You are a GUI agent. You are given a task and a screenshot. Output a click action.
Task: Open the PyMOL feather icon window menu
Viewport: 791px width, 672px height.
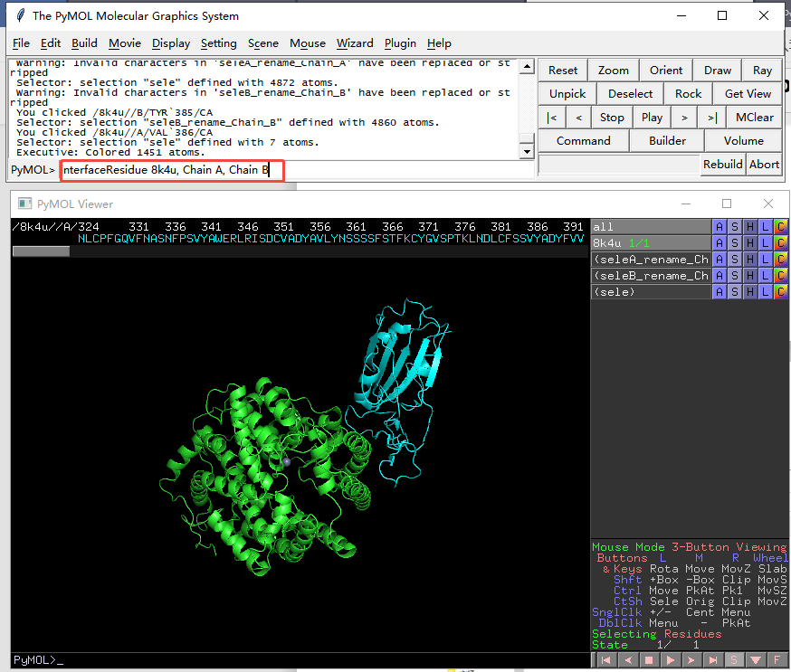click(x=17, y=15)
